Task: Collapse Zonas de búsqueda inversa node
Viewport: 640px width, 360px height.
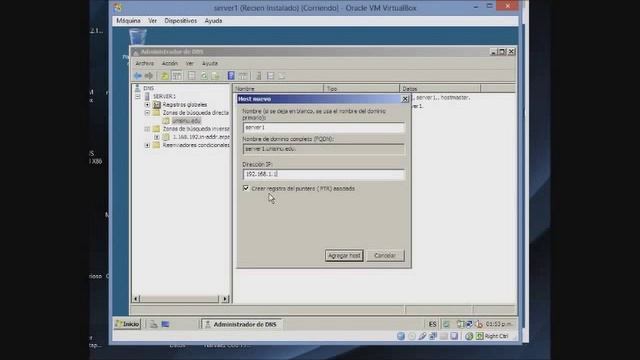Action: pyautogui.click(x=147, y=129)
